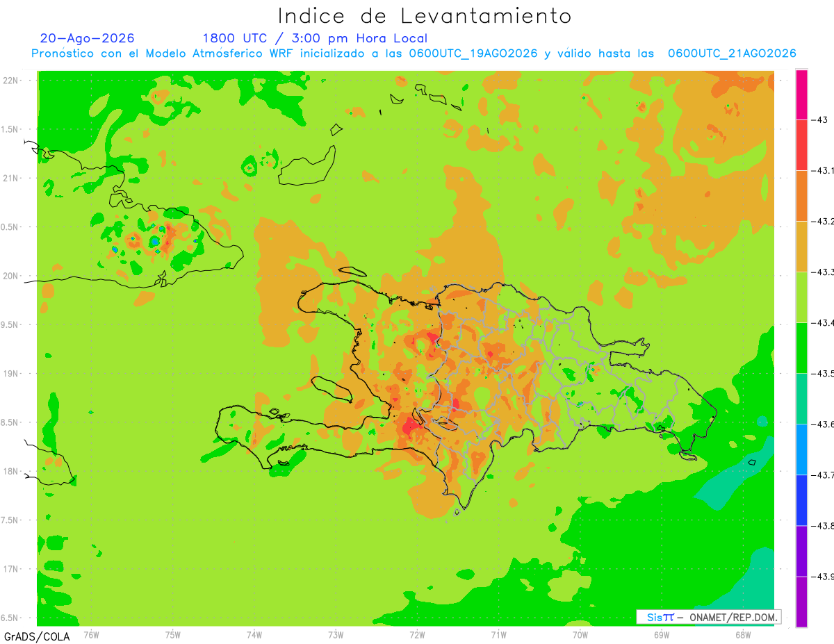This screenshot has height=644, width=834.
Task: Click the teal colorbar swatch
Action: 801,398
